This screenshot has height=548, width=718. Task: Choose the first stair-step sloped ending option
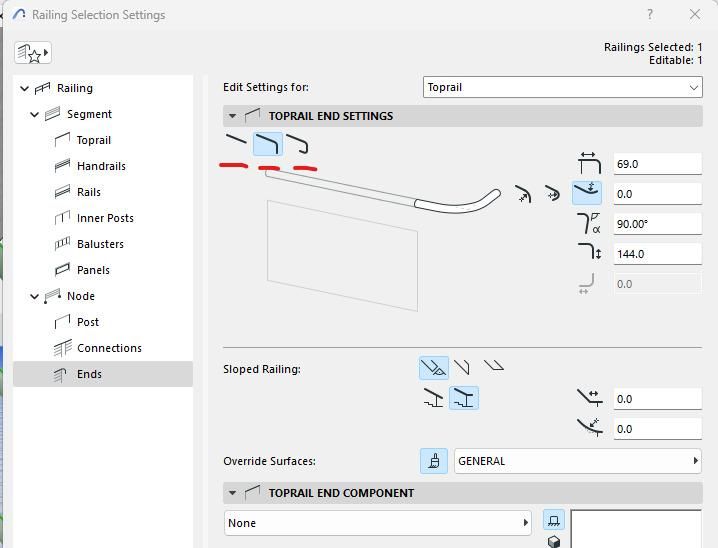point(433,397)
